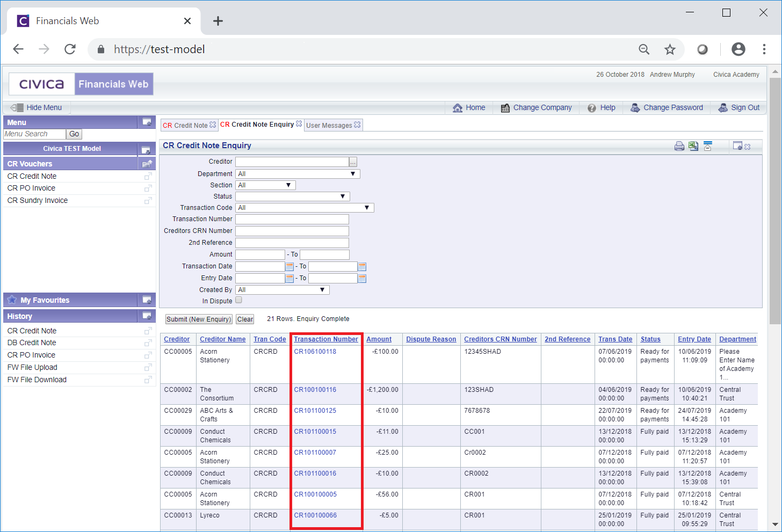Screen dimensions: 782x532
Task: Click the My Favourites header window icon
Action: 147,300
